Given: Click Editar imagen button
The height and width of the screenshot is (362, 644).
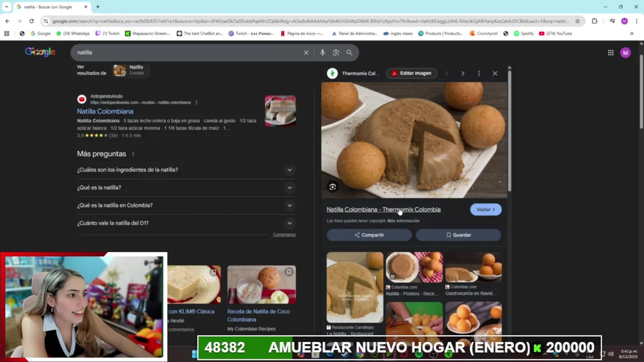Looking at the screenshot, I should 412,73.
